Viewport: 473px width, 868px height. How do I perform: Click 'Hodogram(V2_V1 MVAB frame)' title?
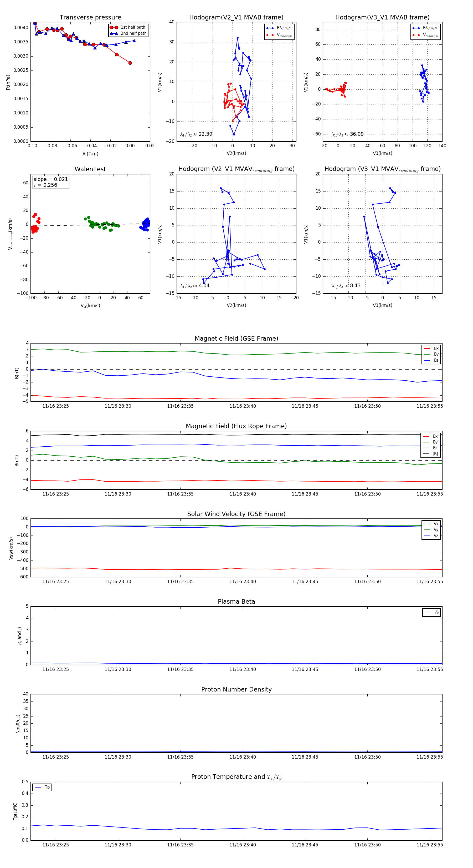(x=236, y=18)
